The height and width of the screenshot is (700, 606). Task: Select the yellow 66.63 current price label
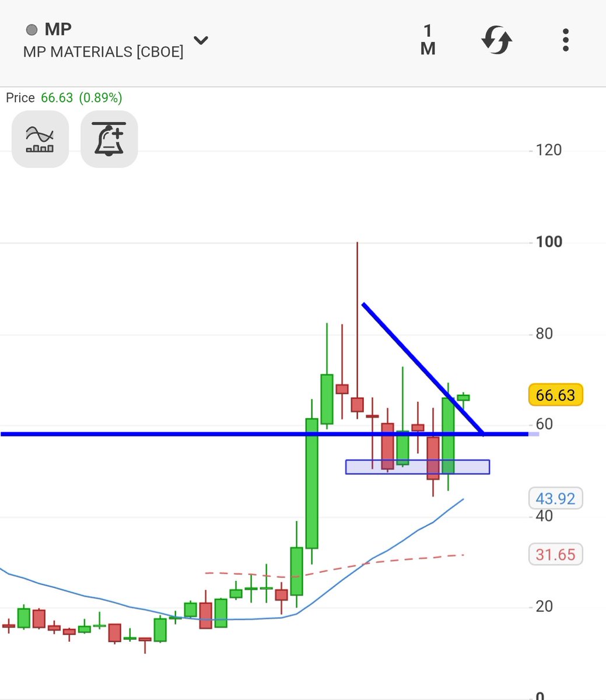tap(555, 395)
